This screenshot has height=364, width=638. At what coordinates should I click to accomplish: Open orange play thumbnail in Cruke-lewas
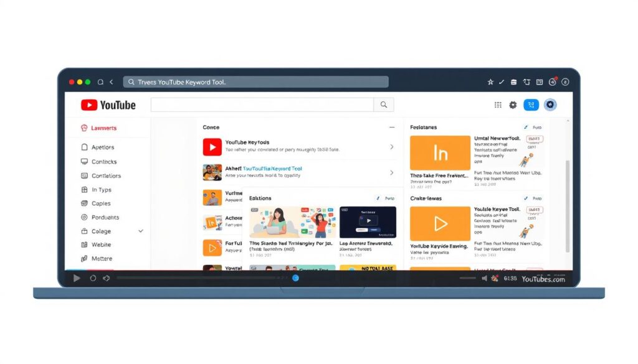pyautogui.click(x=440, y=223)
